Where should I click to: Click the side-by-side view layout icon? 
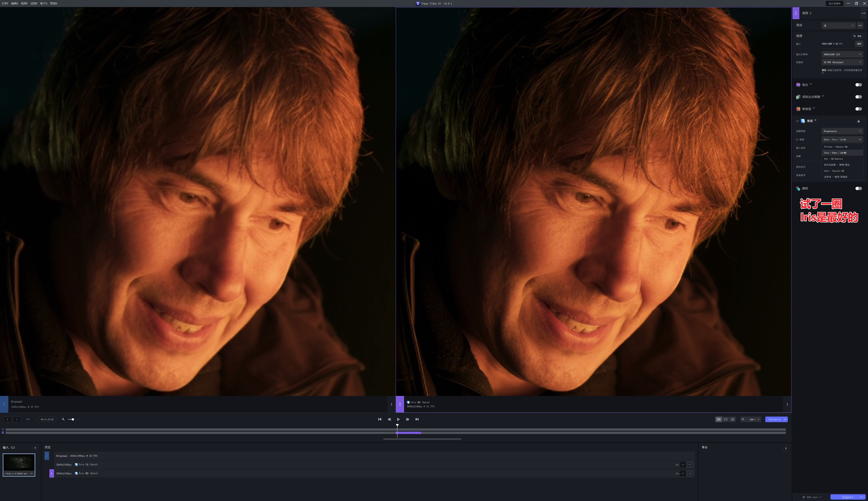(x=718, y=419)
